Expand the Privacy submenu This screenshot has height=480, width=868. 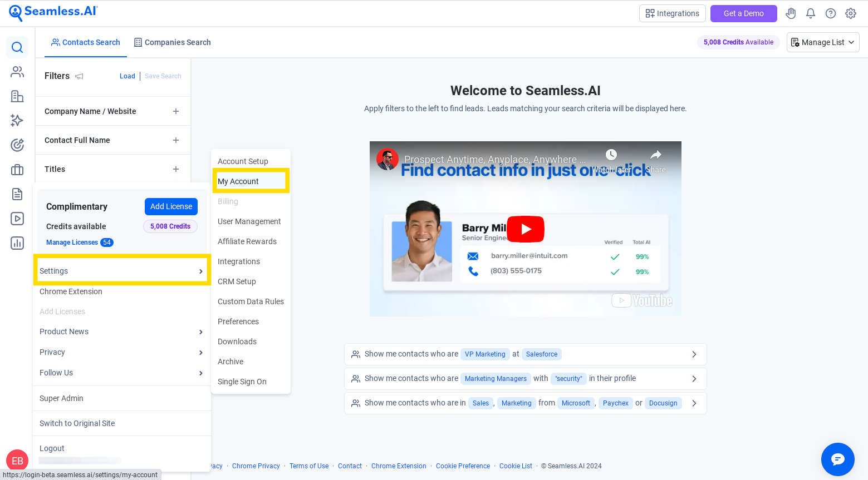(121, 352)
